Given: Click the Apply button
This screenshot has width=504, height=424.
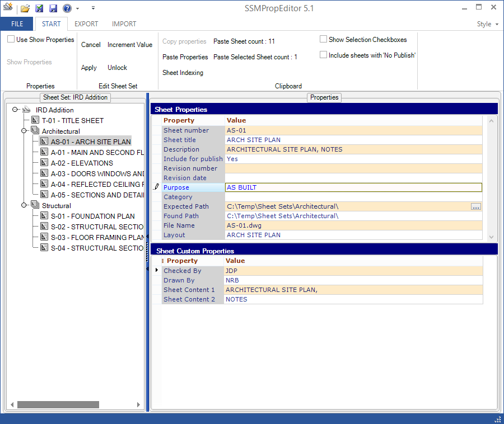Looking at the screenshot, I should coord(88,68).
